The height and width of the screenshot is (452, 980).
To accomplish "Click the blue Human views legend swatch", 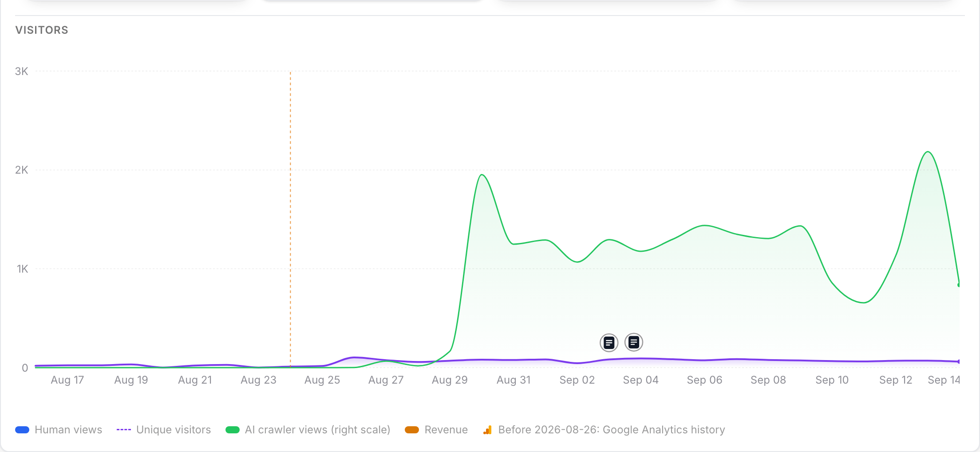I will tap(22, 430).
